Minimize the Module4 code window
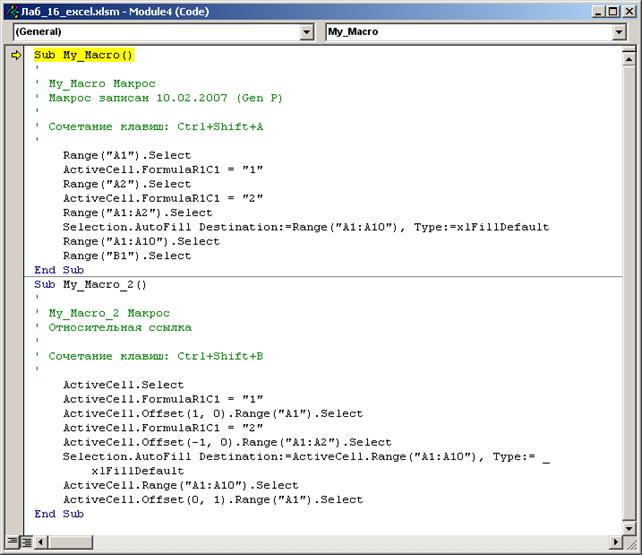642x555 pixels. coord(599,11)
